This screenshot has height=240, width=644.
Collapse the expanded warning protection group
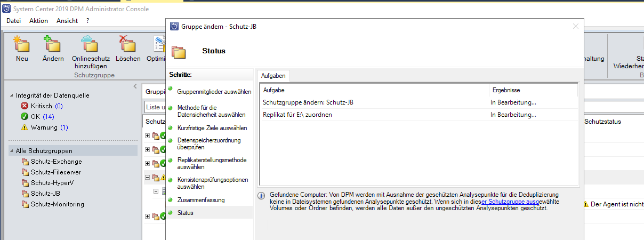[148, 177]
